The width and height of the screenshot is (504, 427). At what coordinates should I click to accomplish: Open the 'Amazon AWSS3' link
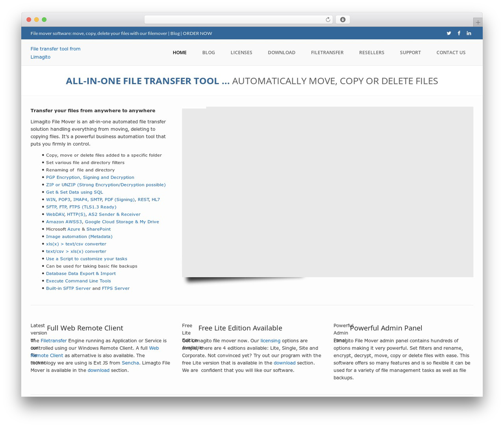[64, 222]
